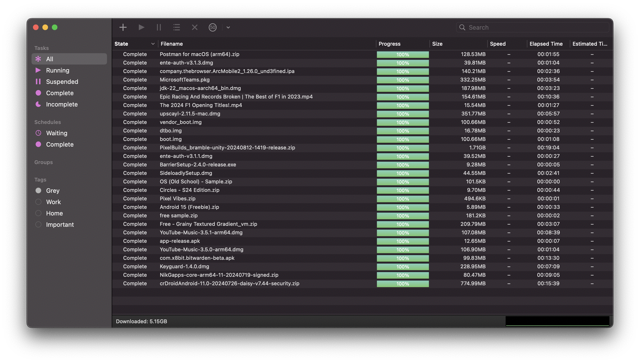This screenshot has height=363, width=640.
Task: Click the pause toolbar icon
Action: [159, 27]
